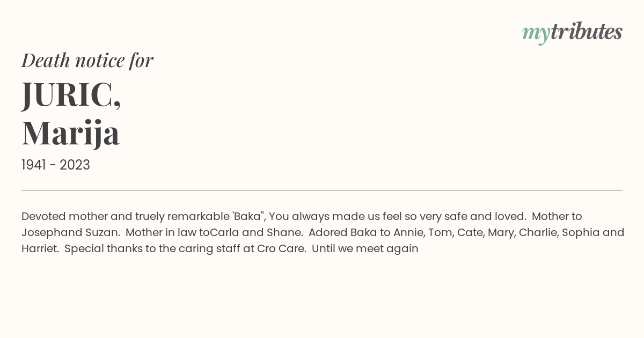The height and width of the screenshot is (338, 644).
Task: Click the 'tributes' part of the logo
Action: (x=587, y=32)
